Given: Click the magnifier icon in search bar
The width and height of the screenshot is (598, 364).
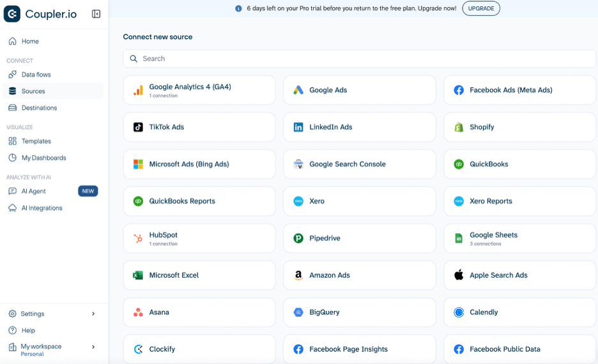Looking at the screenshot, I should pos(134,59).
